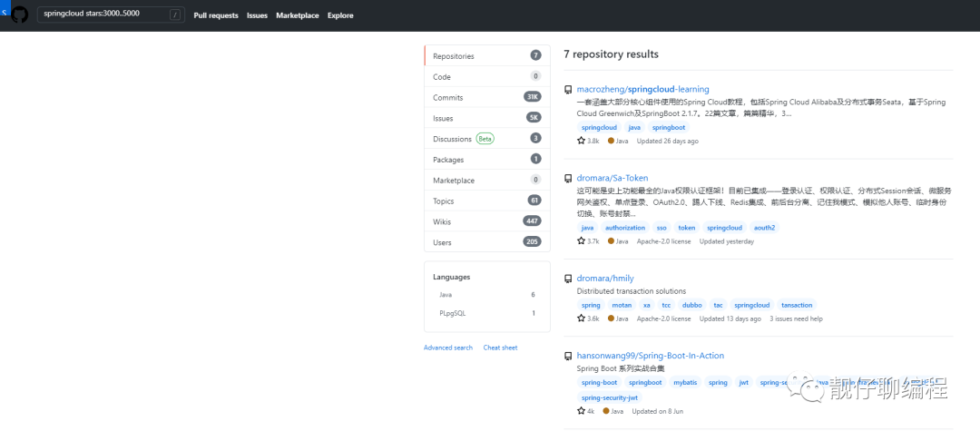The width and height of the screenshot is (980, 431).
Task: Click repo icon beside macrozheng/springcloud-learning
Action: pyautogui.click(x=568, y=90)
